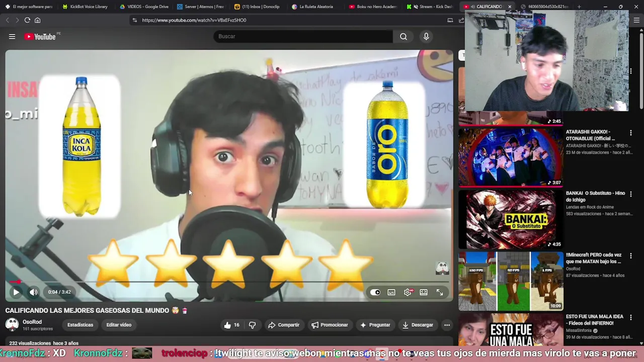The height and width of the screenshot is (362, 644).
Task: Focus the Buscar search field
Action: coord(303,36)
